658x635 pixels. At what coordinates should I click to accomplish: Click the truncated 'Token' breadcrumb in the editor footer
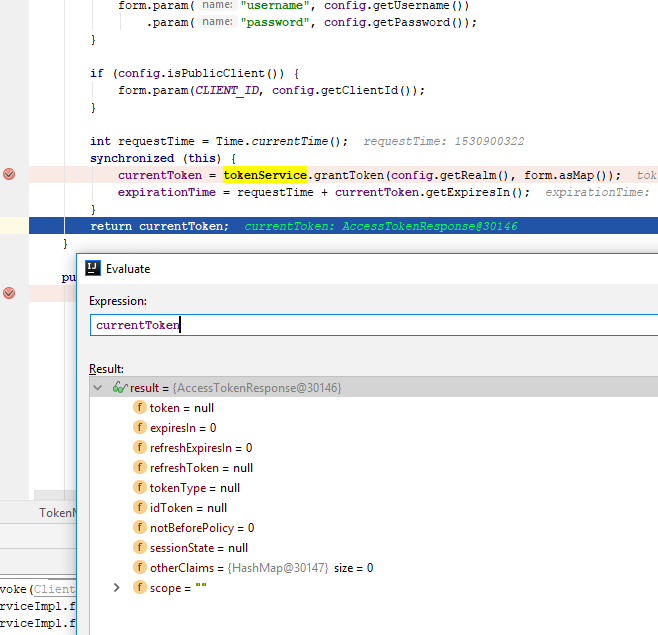click(58, 512)
